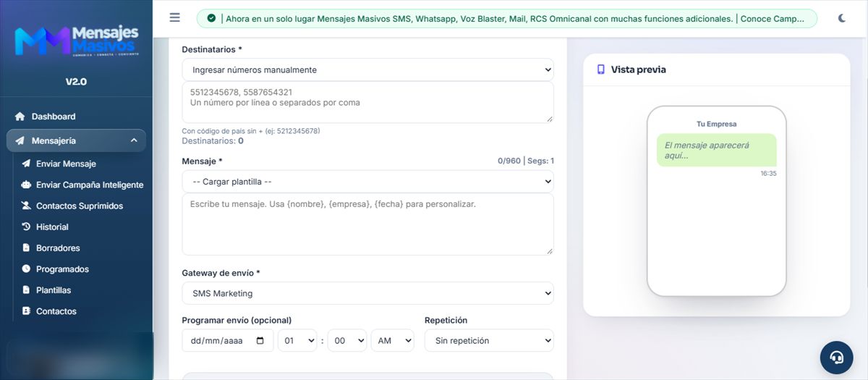Click the Campaña Inteligente robot icon

(27, 185)
